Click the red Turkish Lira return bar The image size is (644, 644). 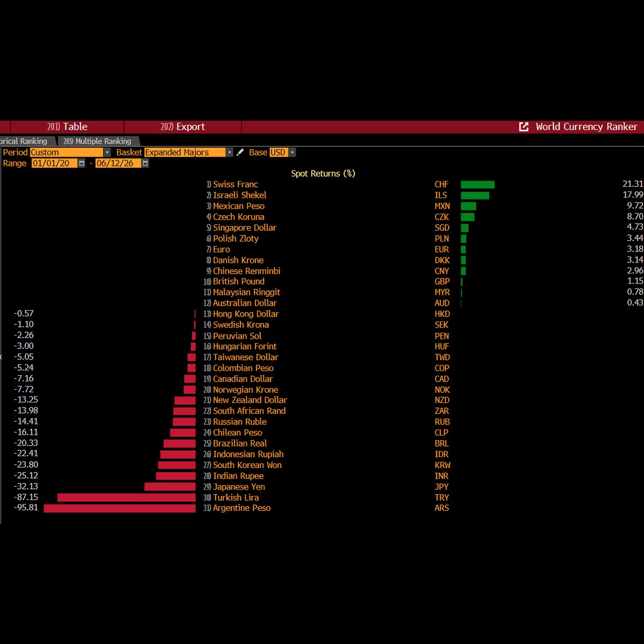127,497
